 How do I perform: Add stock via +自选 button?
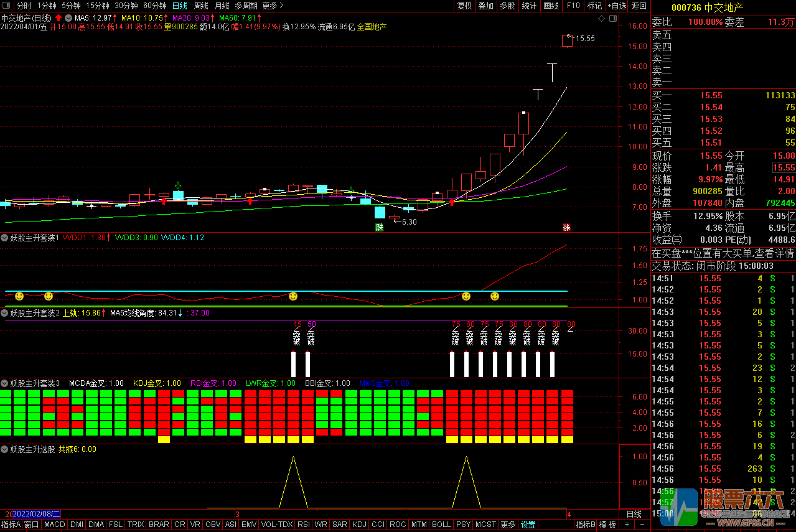pyautogui.click(x=616, y=6)
